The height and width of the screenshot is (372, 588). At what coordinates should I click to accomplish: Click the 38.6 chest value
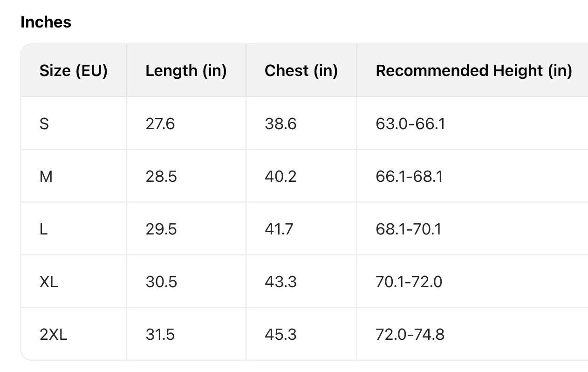pyautogui.click(x=280, y=124)
